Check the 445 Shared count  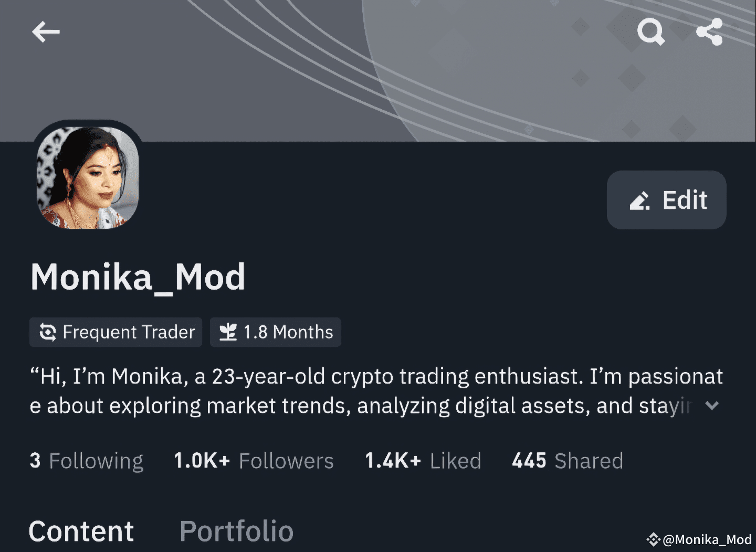tap(567, 460)
